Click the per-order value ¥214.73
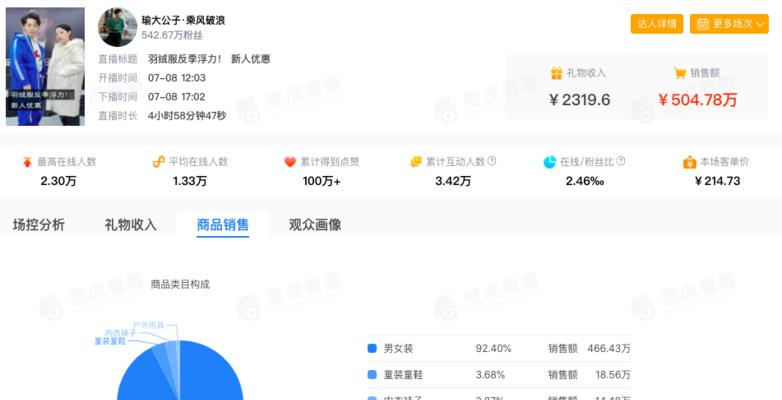This screenshot has height=400, width=782. click(717, 181)
